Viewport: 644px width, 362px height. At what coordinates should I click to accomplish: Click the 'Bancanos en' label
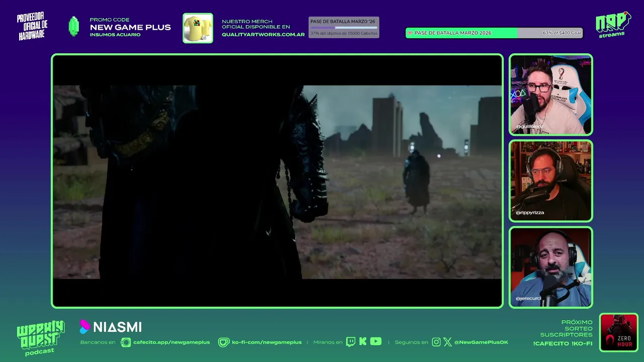point(98,342)
